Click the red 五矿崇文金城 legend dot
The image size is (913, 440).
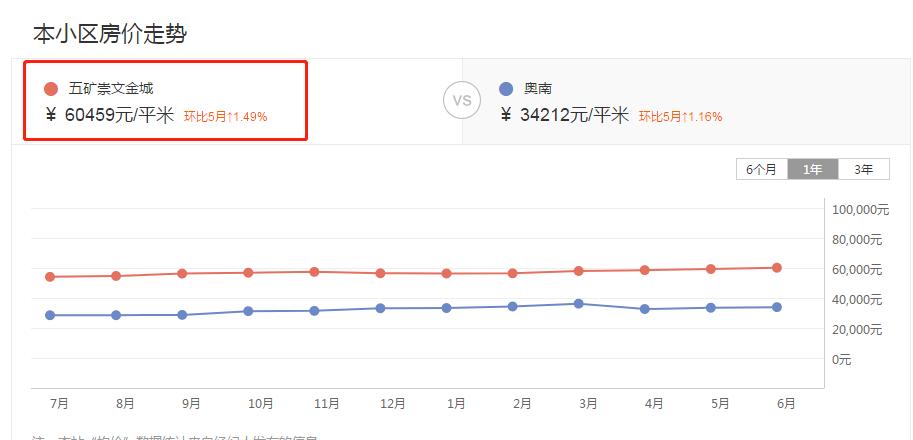(x=51, y=89)
